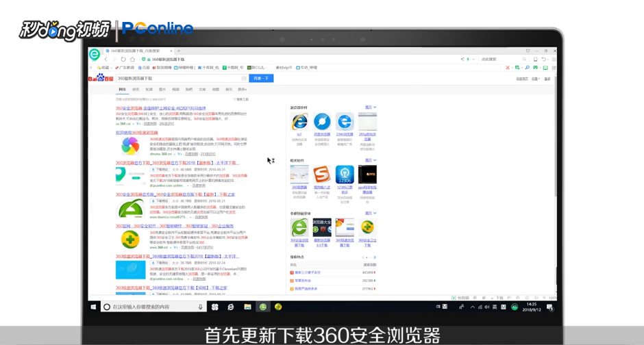
Task: Open Windows Start menu
Action: 93,307
